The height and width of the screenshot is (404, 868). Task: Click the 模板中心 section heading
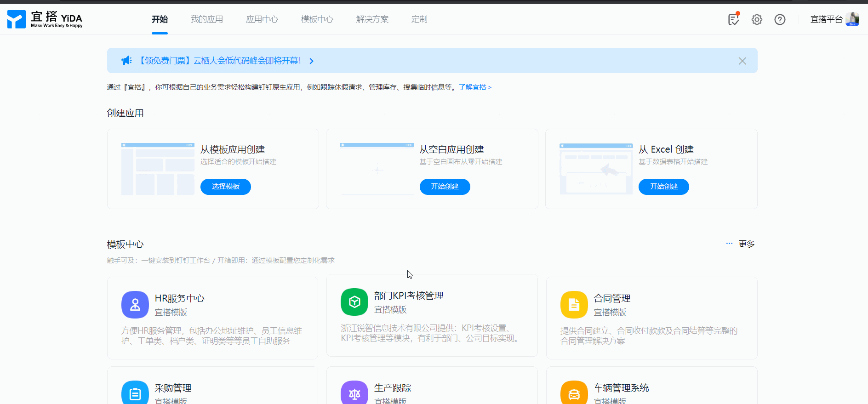click(126, 244)
